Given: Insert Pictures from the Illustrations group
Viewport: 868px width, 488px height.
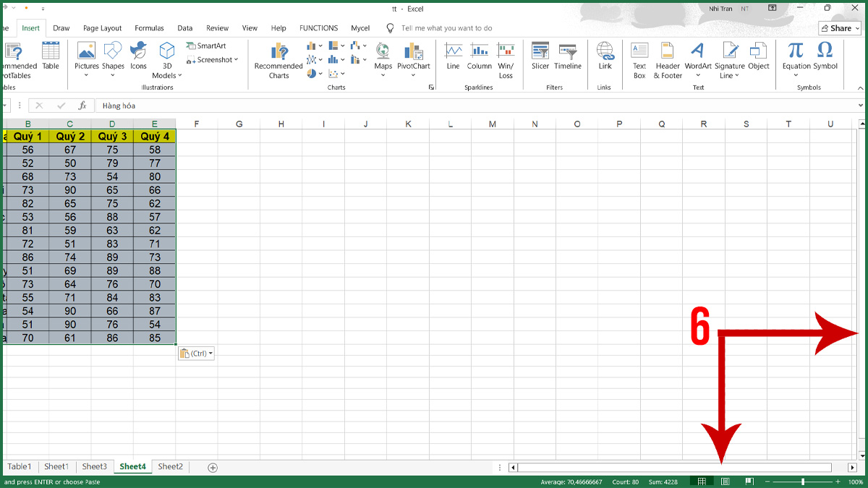Looking at the screenshot, I should [x=86, y=60].
